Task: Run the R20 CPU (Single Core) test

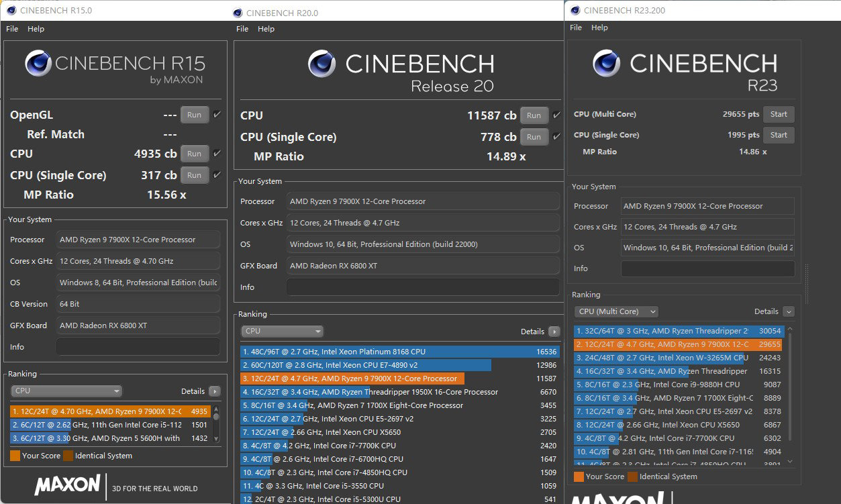Action: pyautogui.click(x=534, y=137)
